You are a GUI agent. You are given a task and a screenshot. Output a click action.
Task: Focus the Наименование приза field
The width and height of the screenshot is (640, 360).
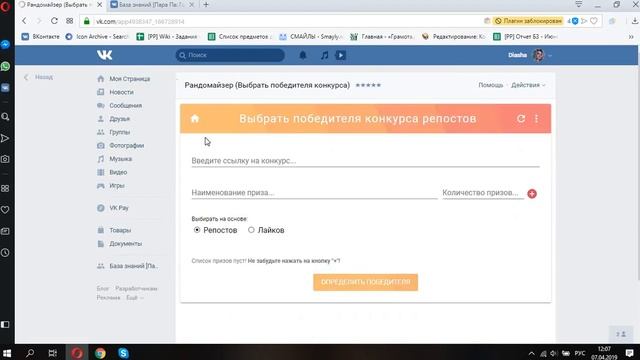tap(314, 192)
